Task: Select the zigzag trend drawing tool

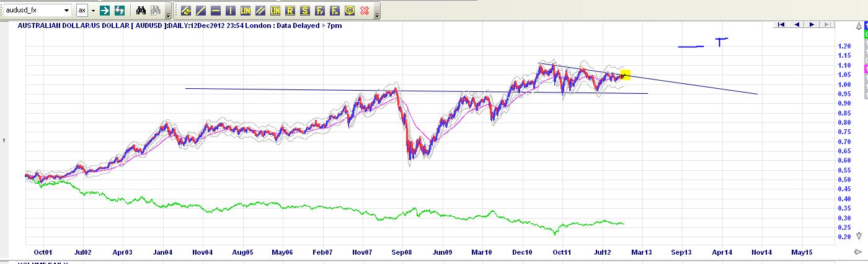Action: [186, 11]
